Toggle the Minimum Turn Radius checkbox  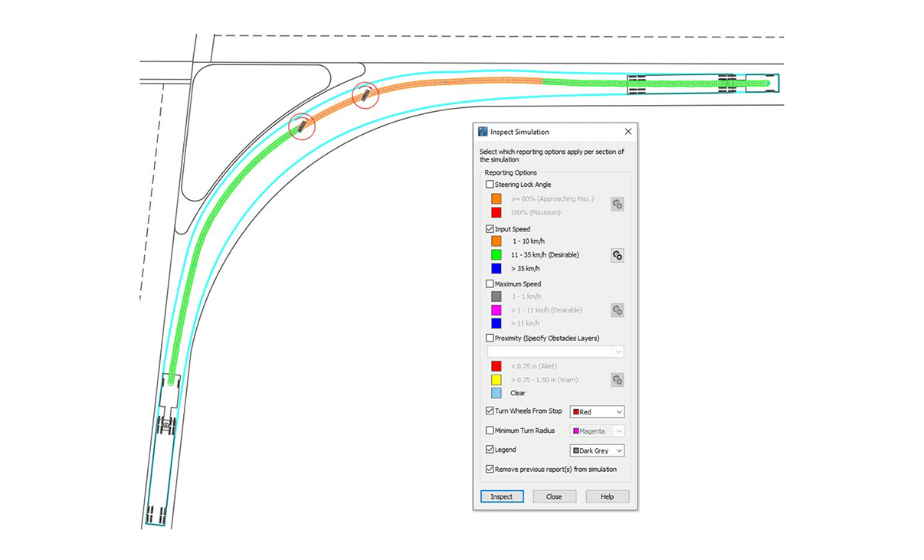click(490, 431)
